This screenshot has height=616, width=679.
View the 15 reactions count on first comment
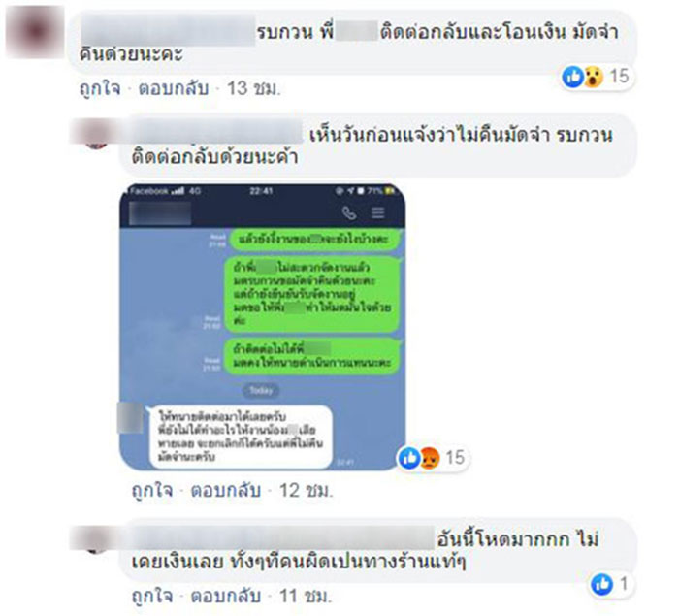click(619, 77)
